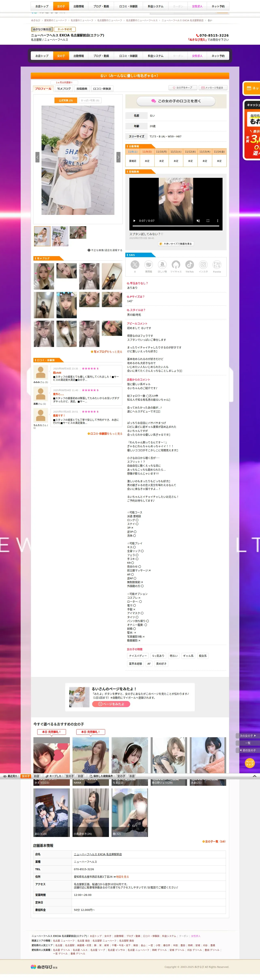The image size is (260, 980).
Task: Select 女の子 under キープした
Action: (x=70, y=776)
